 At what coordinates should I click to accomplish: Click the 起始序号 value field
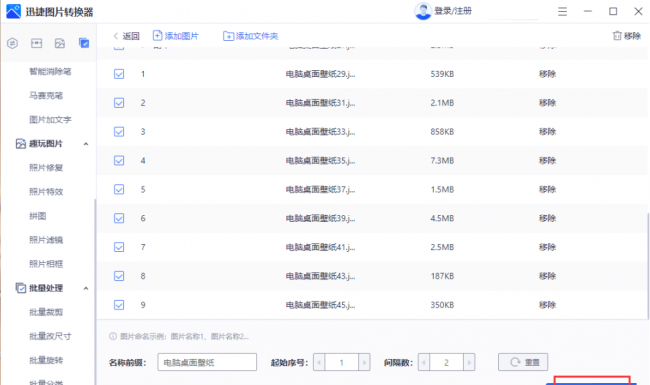point(342,363)
